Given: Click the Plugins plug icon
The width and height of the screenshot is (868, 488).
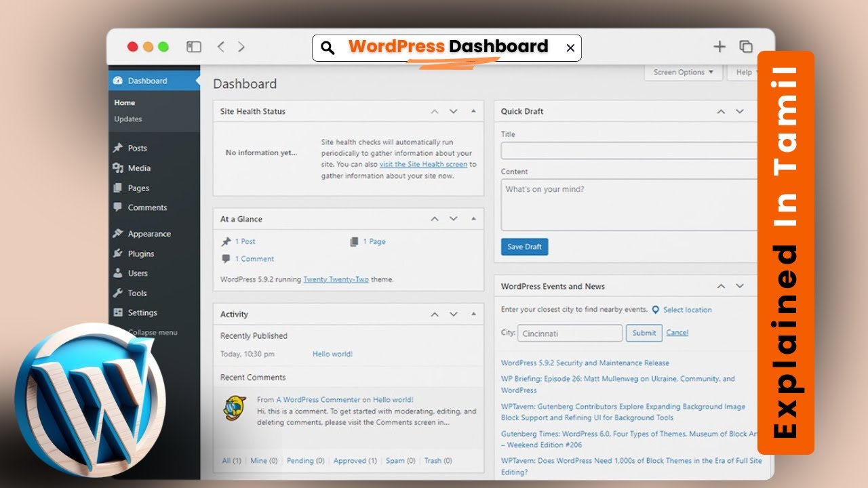Looking at the screenshot, I should pos(119,253).
